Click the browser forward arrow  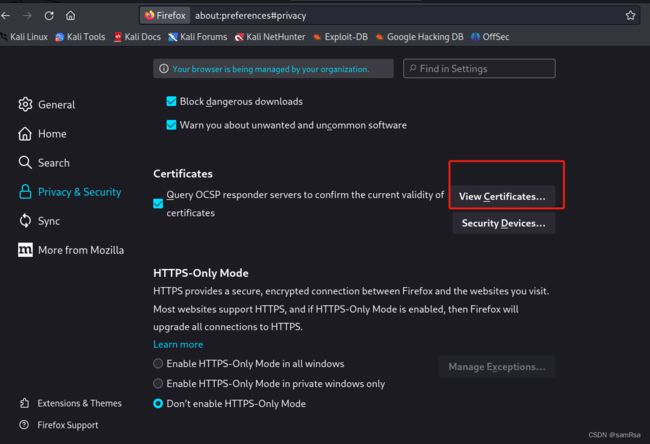(x=27, y=16)
